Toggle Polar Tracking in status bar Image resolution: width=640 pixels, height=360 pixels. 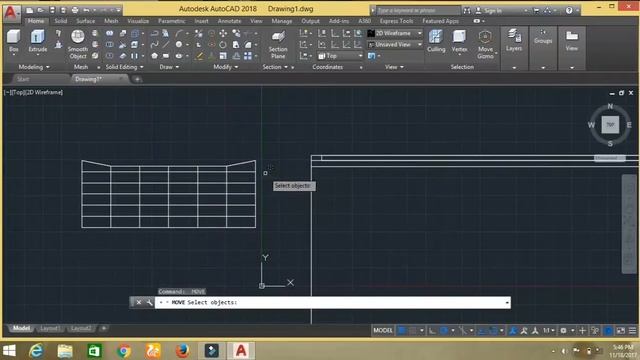tap(444, 331)
